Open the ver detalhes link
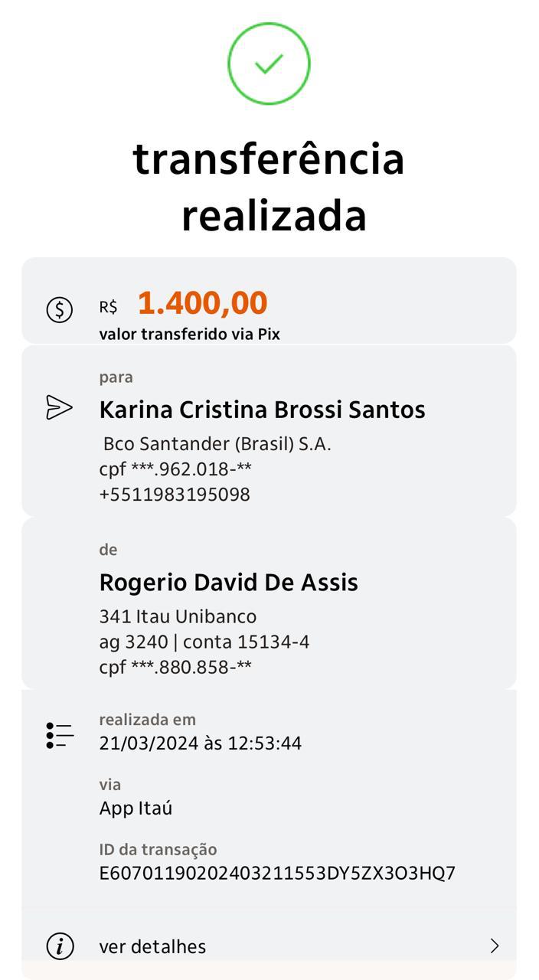Image resolution: width=539 pixels, height=980 pixels. coord(152,946)
